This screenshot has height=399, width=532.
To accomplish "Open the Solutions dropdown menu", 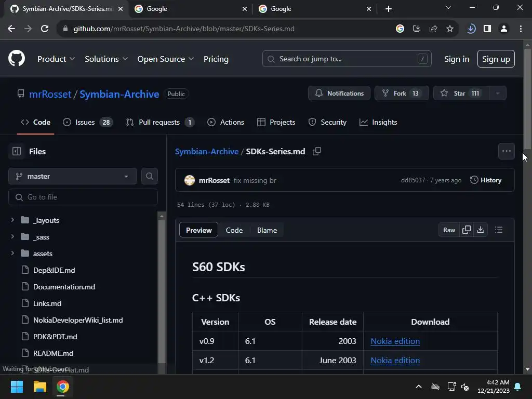I will (106, 59).
